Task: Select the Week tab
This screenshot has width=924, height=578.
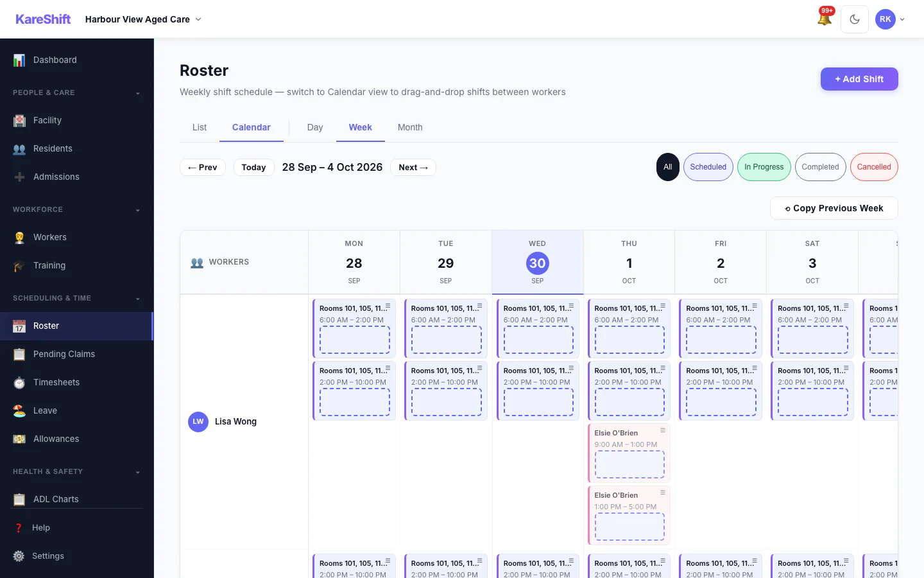Action: pyautogui.click(x=361, y=128)
